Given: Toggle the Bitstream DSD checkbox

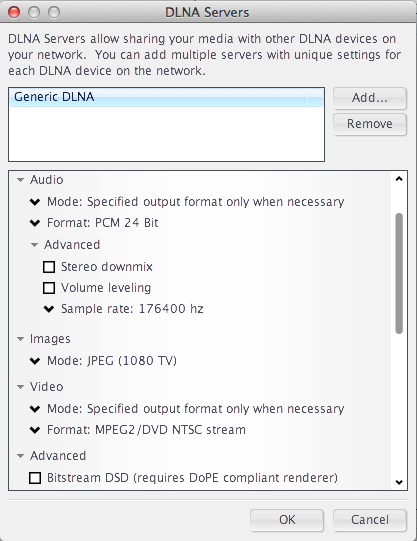Looking at the screenshot, I should pyautogui.click(x=35, y=478).
